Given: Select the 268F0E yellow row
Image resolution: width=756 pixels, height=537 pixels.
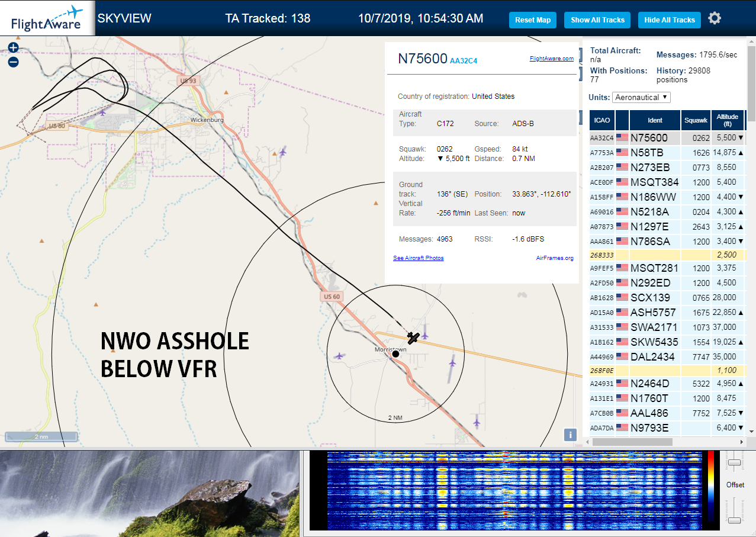Looking at the screenshot, I should click(667, 371).
